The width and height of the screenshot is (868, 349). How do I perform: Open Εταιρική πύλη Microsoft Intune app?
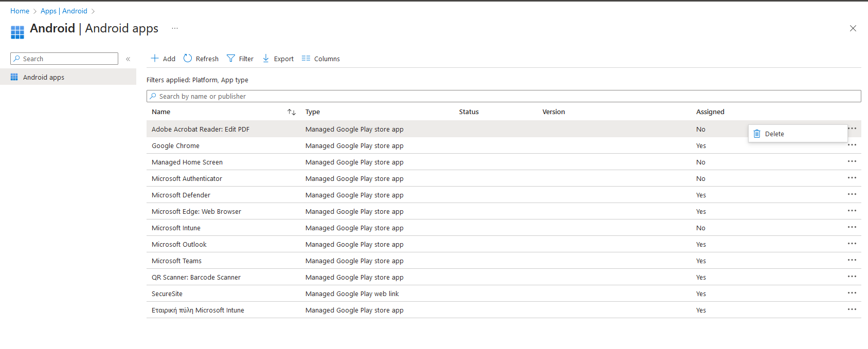point(198,310)
